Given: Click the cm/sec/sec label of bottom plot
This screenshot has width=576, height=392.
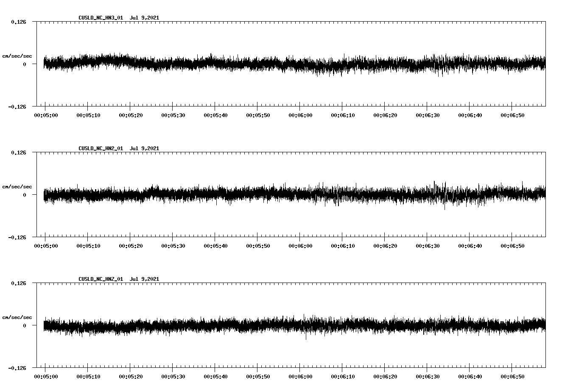Looking at the screenshot, I should click(x=17, y=316).
